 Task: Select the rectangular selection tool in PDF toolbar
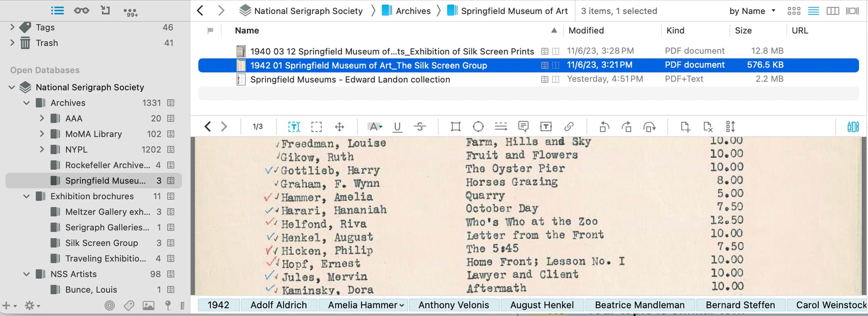pyautogui.click(x=316, y=127)
